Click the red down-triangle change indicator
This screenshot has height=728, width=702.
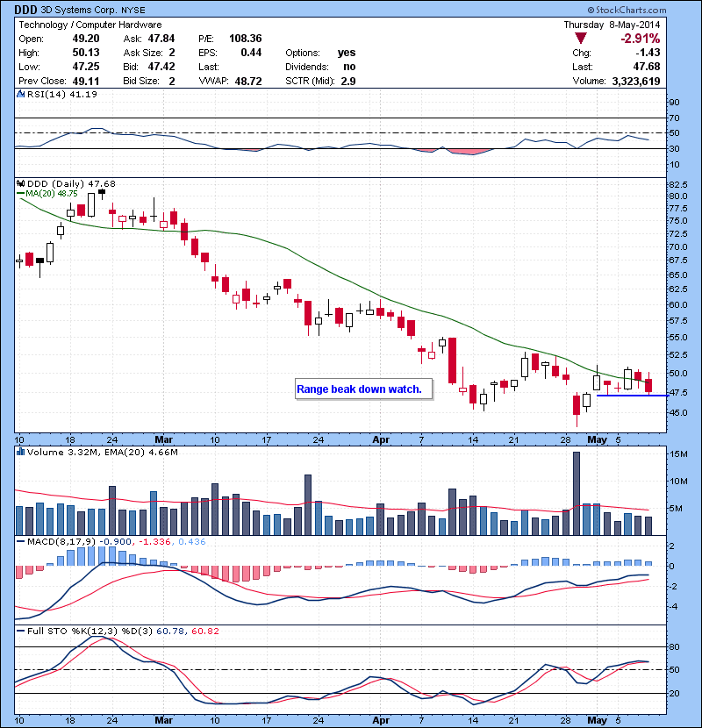(x=580, y=38)
